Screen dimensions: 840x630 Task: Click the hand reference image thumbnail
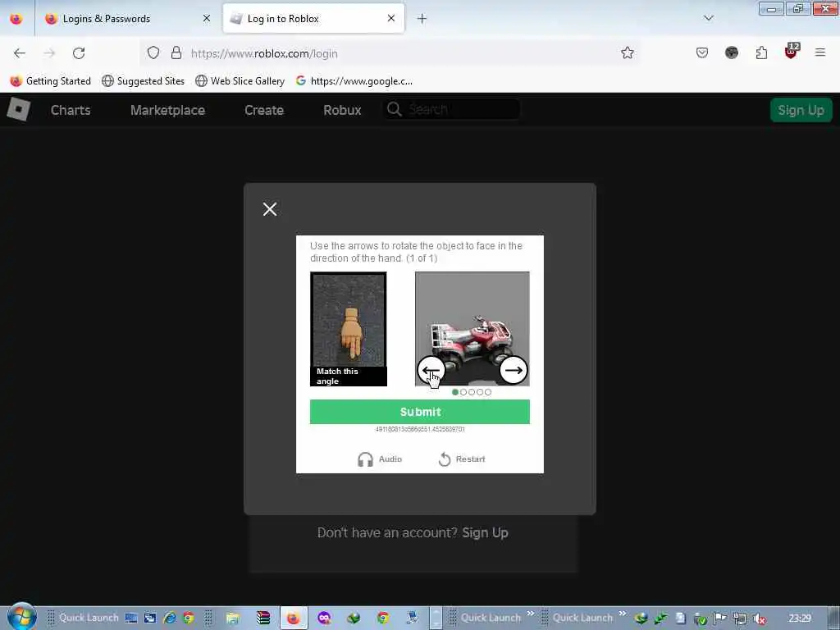pos(348,329)
